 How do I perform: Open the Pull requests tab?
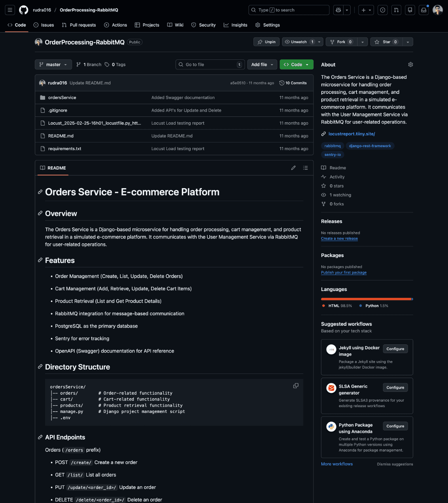[79, 25]
